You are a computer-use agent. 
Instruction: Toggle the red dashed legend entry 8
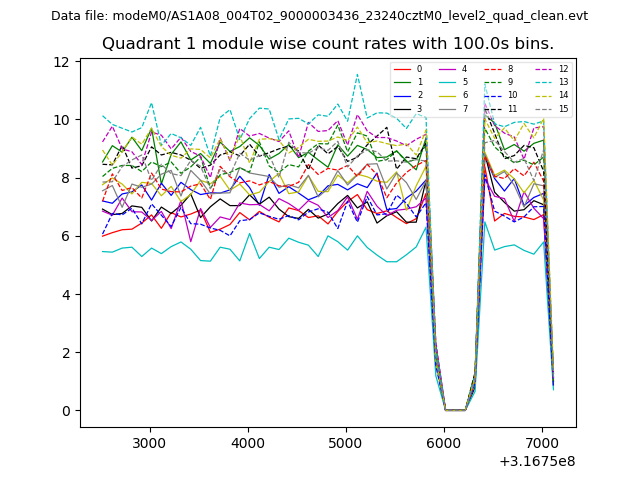[492, 69]
